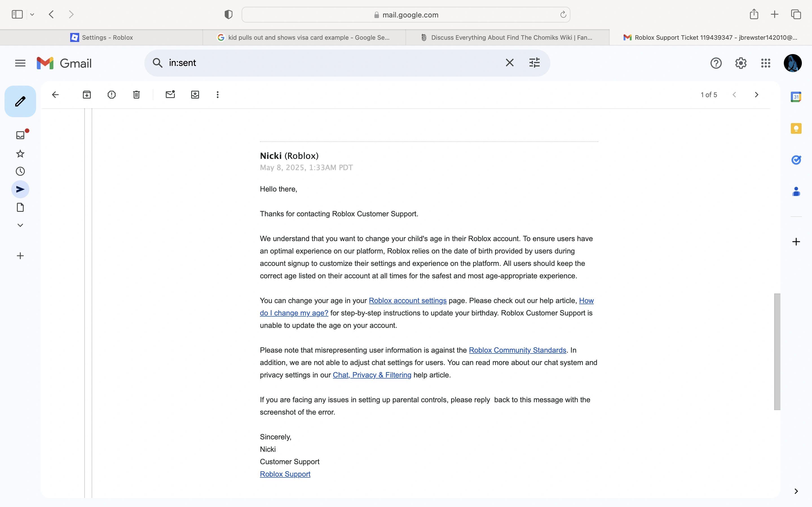Open Google Keep side panel

click(796, 128)
